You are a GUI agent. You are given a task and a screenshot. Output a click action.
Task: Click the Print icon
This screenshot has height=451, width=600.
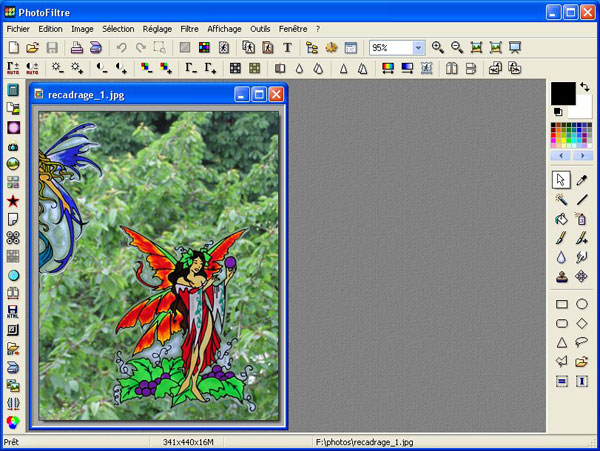coord(77,47)
